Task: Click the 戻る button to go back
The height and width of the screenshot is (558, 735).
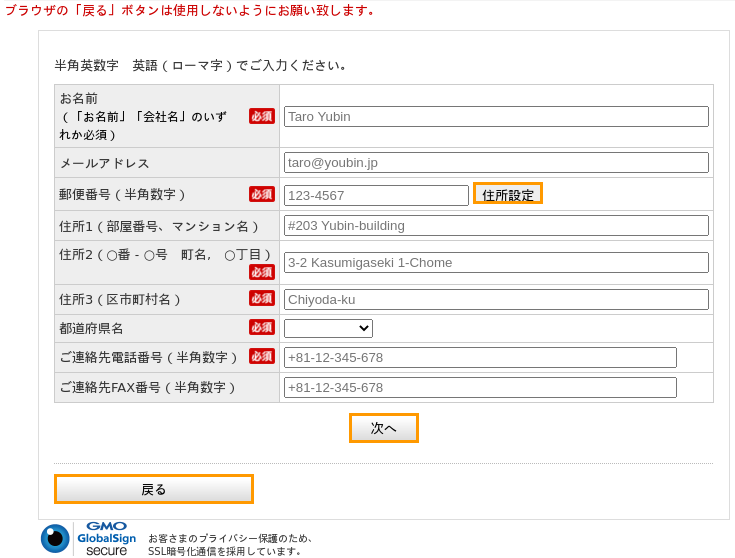Action: click(154, 489)
